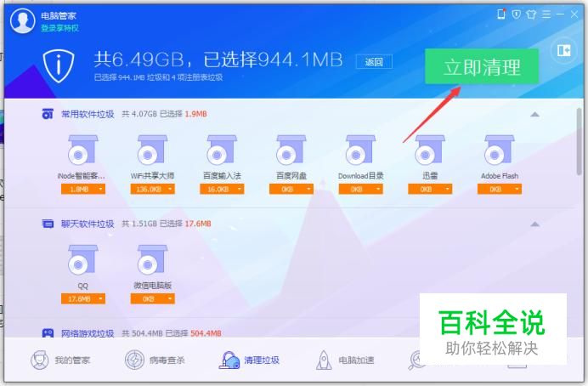
Task: Open the 17.6MB dropdown under QQ
Action: 83,299
